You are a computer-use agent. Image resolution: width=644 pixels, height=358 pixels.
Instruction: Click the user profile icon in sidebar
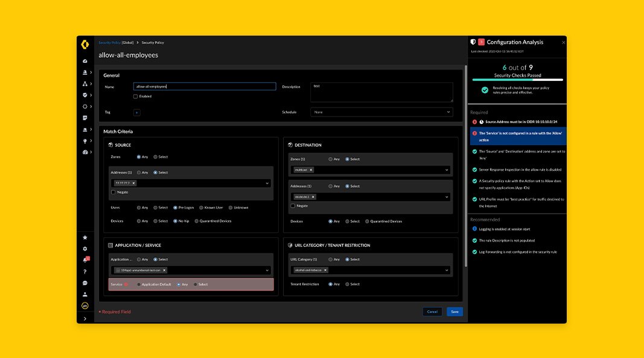[x=85, y=294]
